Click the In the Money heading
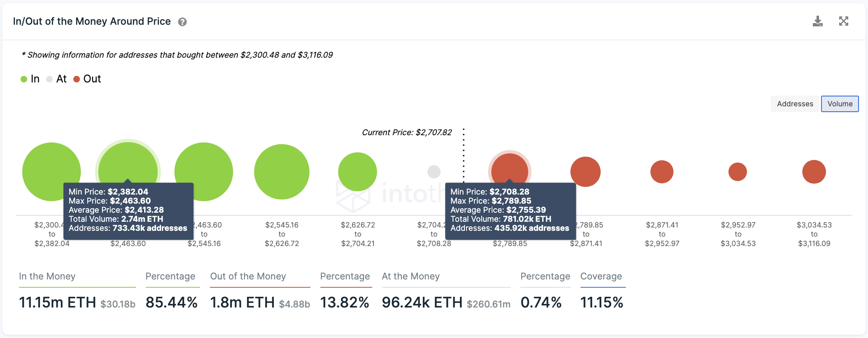The height and width of the screenshot is (338, 868). (x=47, y=276)
